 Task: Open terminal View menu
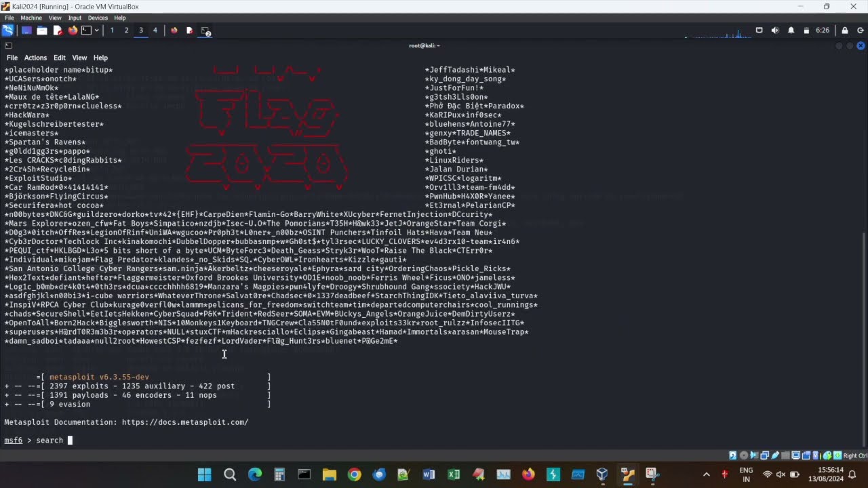click(x=79, y=58)
